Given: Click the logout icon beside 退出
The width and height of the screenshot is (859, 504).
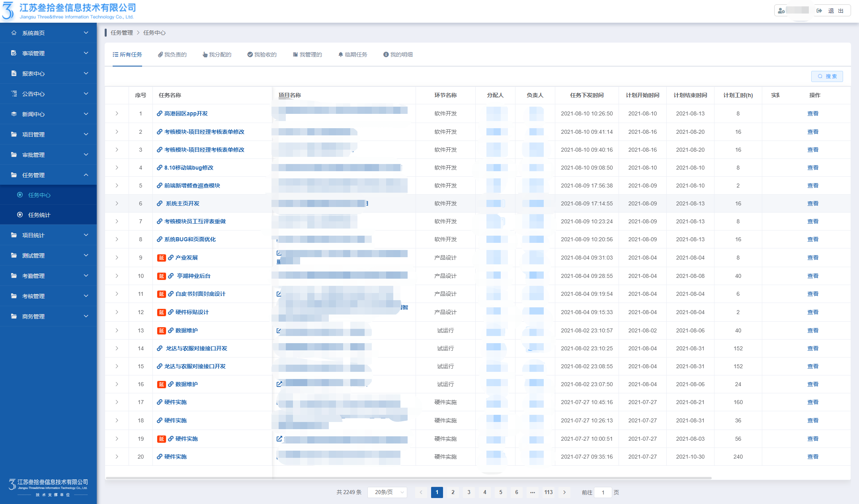Looking at the screenshot, I should tap(819, 11).
